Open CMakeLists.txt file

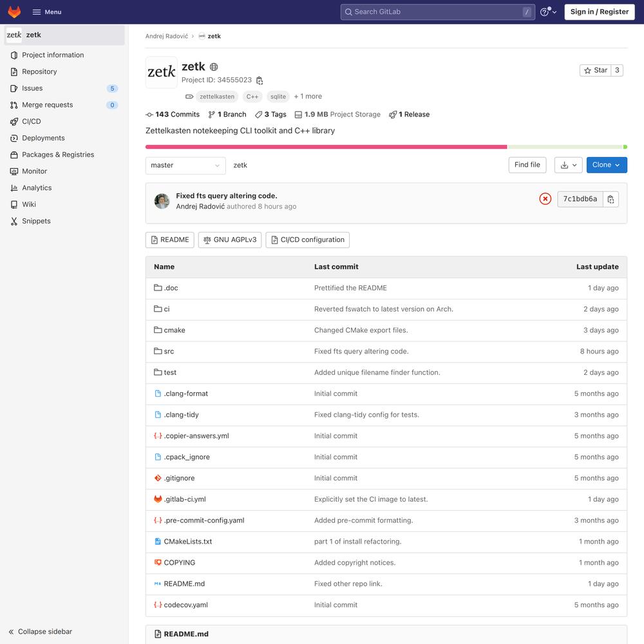(187, 542)
